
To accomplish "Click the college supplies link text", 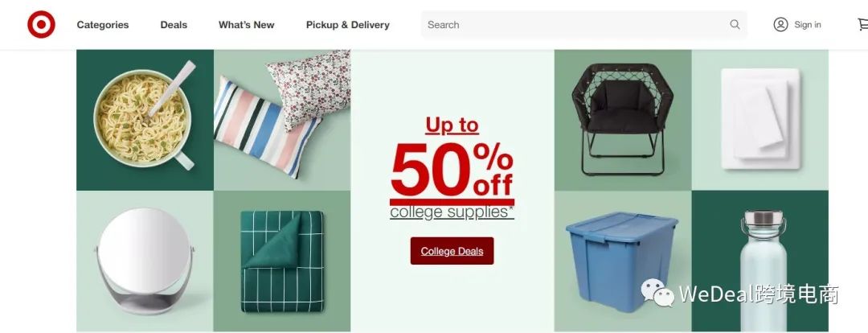I will 452,212.
